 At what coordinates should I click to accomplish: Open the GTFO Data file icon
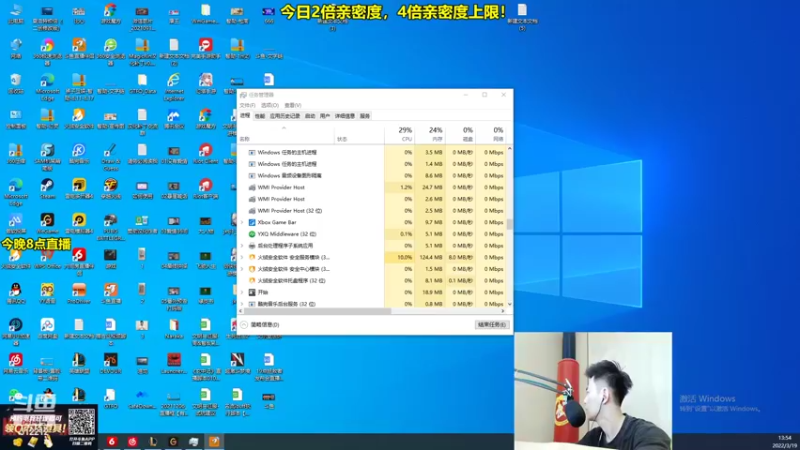click(x=142, y=84)
